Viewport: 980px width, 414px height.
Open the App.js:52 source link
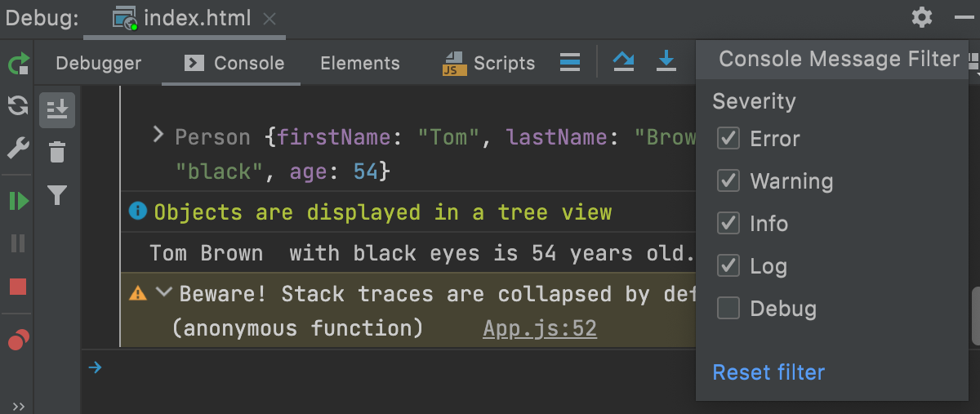[x=539, y=329]
